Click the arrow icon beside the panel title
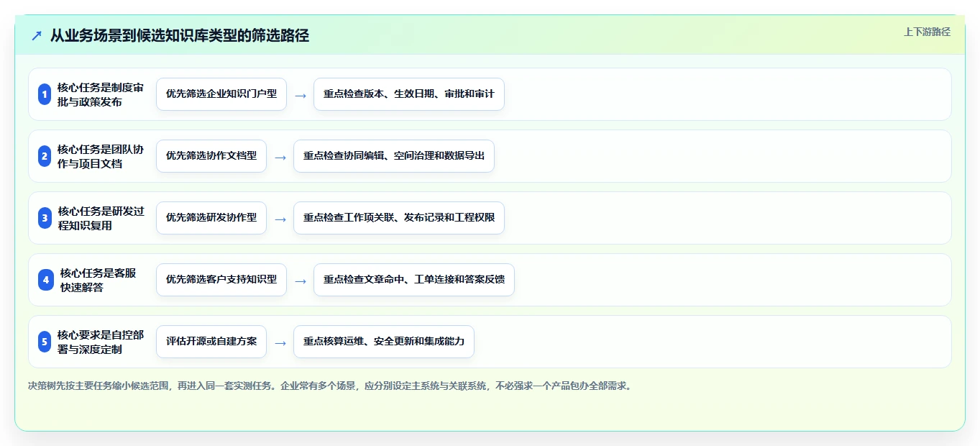Screen dimensions: 980x446 tap(37, 35)
